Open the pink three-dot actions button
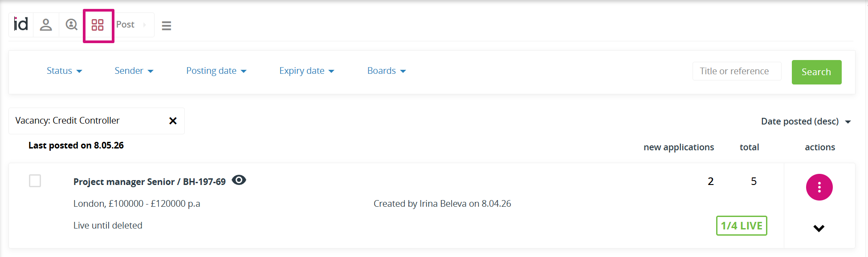This screenshot has width=868, height=257. pyautogui.click(x=819, y=187)
